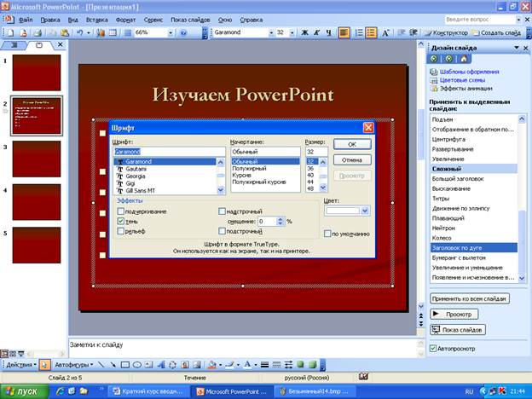Open the Файл menu
This screenshot has height=399, width=532.
(26, 20)
